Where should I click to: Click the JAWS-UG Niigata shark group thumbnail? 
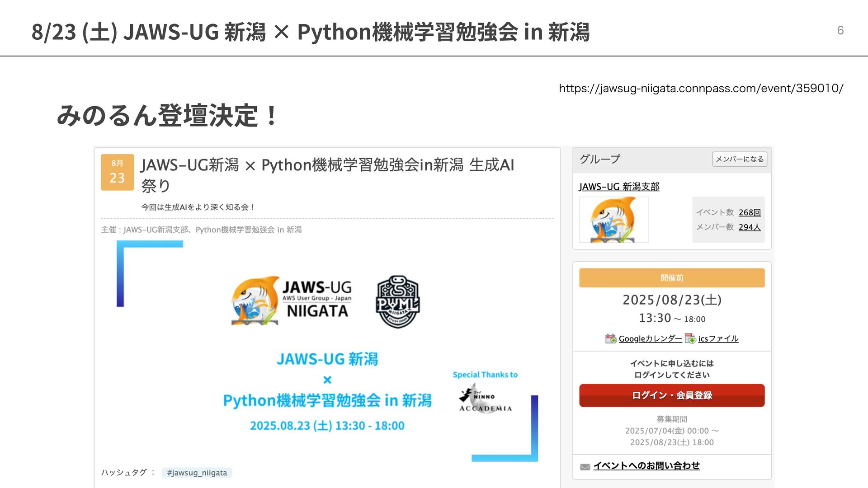[x=613, y=220]
